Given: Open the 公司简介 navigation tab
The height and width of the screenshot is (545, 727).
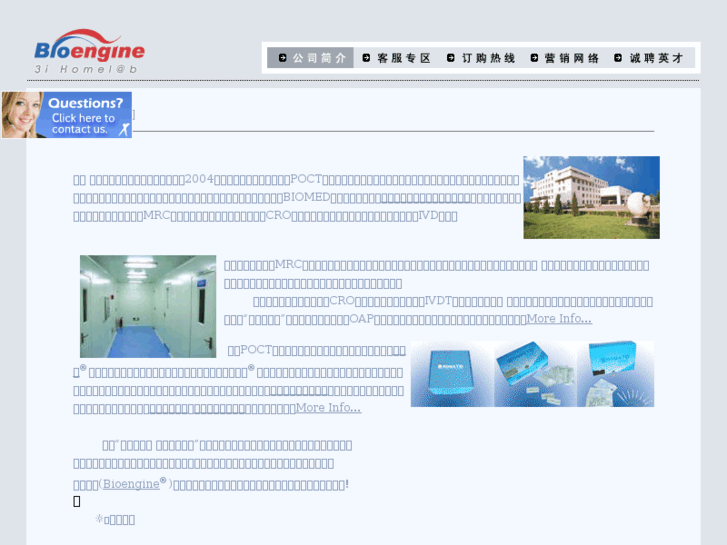Looking at the screenshot, I should (x=310, y=58).
